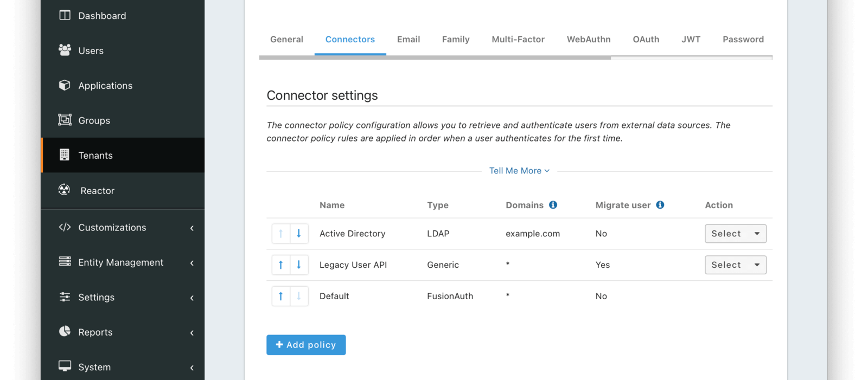Move Legacy User API policy up
Screen dimensions: 868x380
(x=281, y=265)
